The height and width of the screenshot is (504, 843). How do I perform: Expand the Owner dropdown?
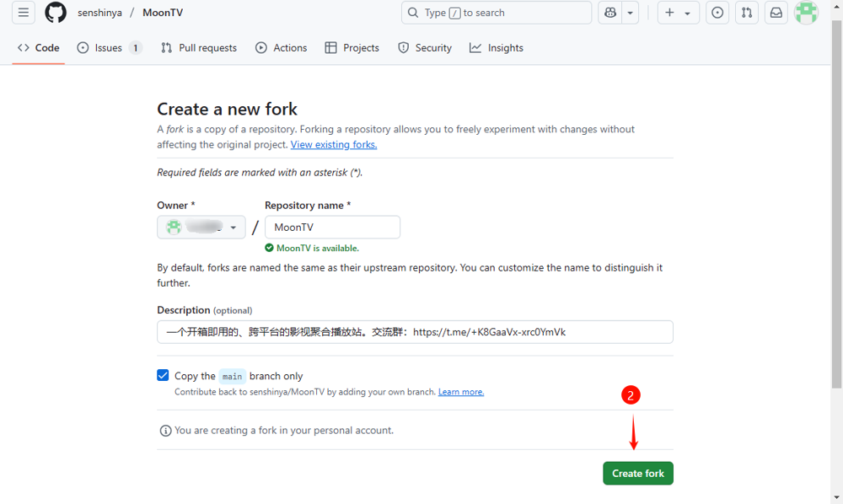tap(201, 228)
